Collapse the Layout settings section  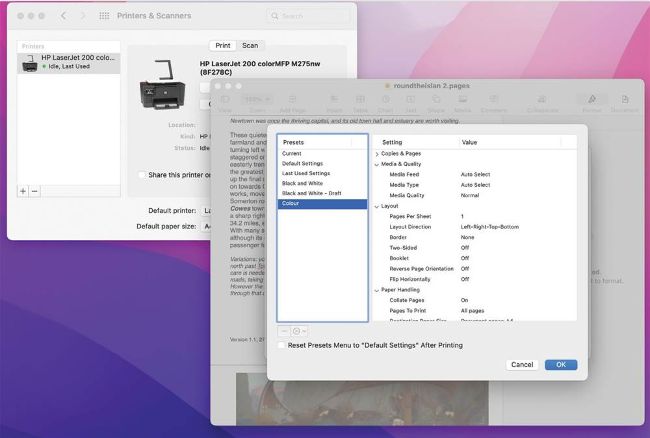point(377,206)
